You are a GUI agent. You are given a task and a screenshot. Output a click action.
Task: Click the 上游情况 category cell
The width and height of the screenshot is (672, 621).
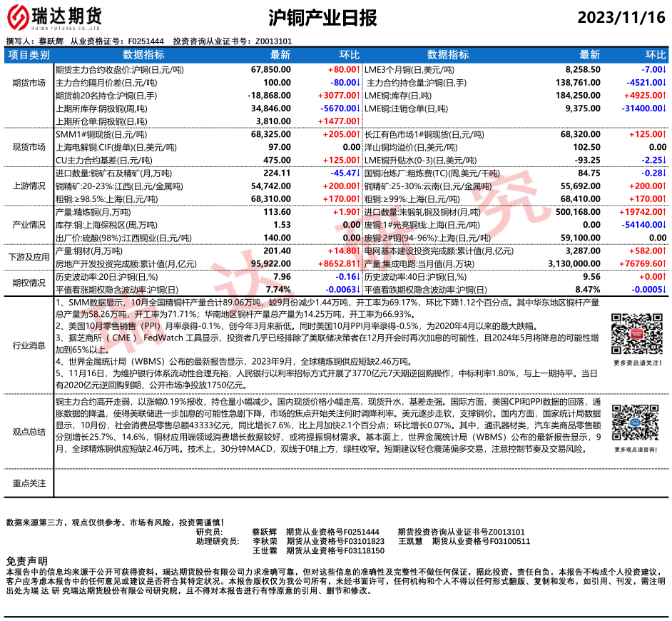point(29,186)
